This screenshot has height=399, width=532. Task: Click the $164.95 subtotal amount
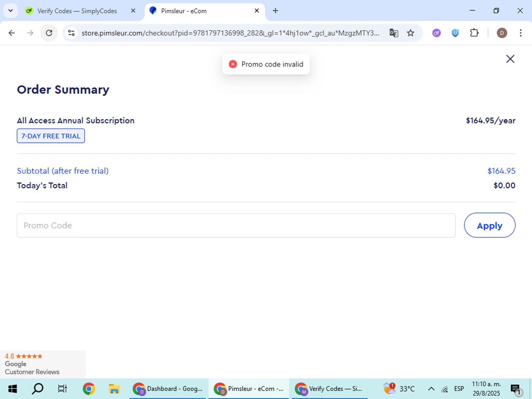pos(501,171)
